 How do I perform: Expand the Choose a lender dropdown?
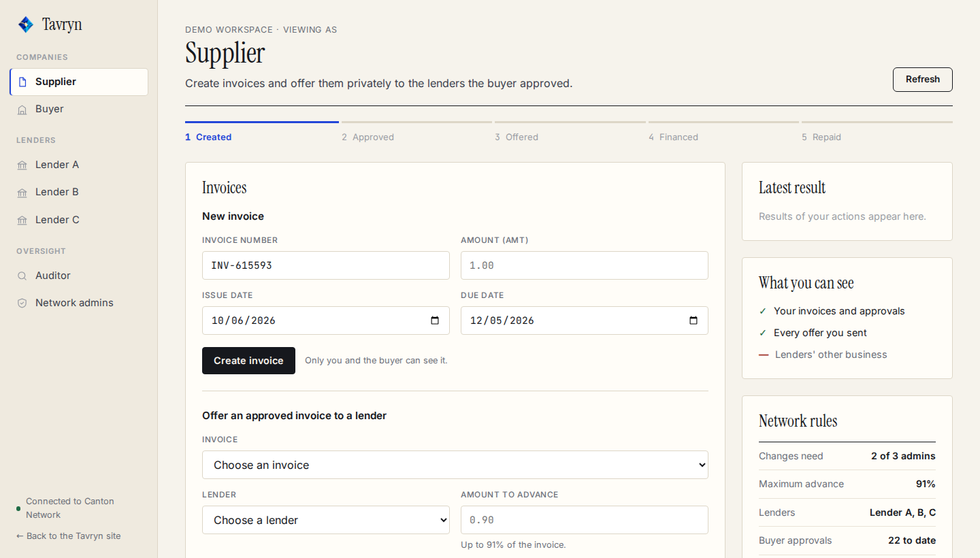click(x=326, y=520)
